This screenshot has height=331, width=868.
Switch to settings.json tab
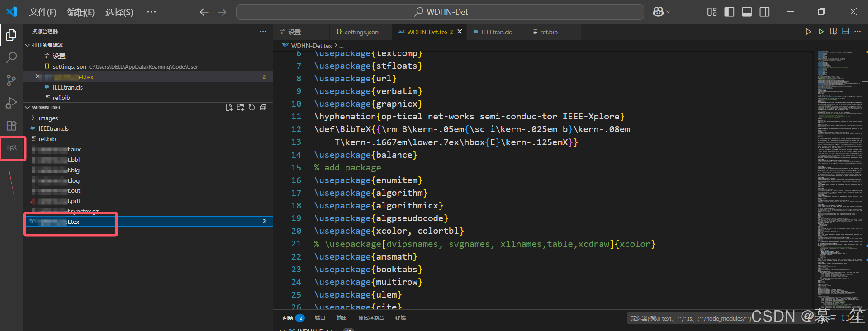tap(361, 32)
